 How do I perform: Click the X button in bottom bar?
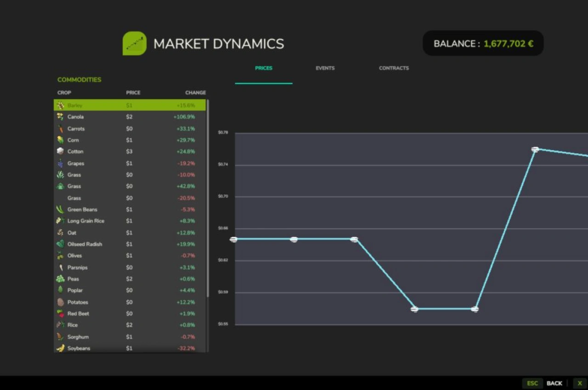(x=579, y=383)
